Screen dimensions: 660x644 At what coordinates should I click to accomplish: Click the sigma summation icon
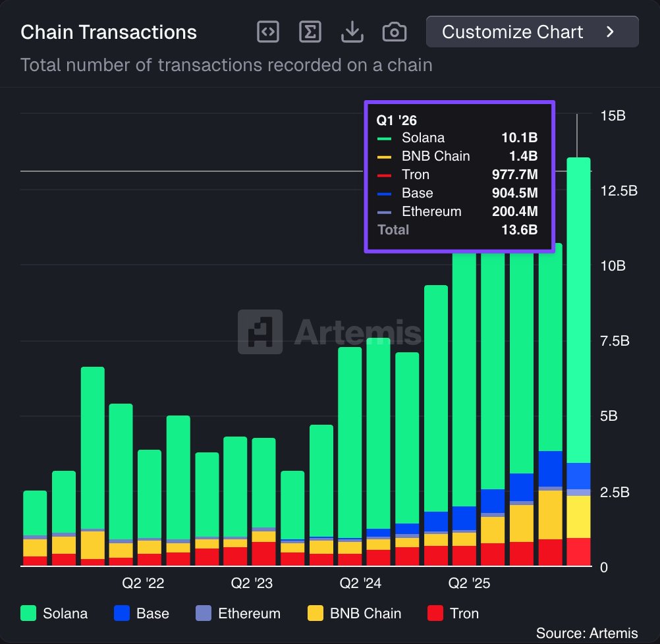click(x=310, y=32)
